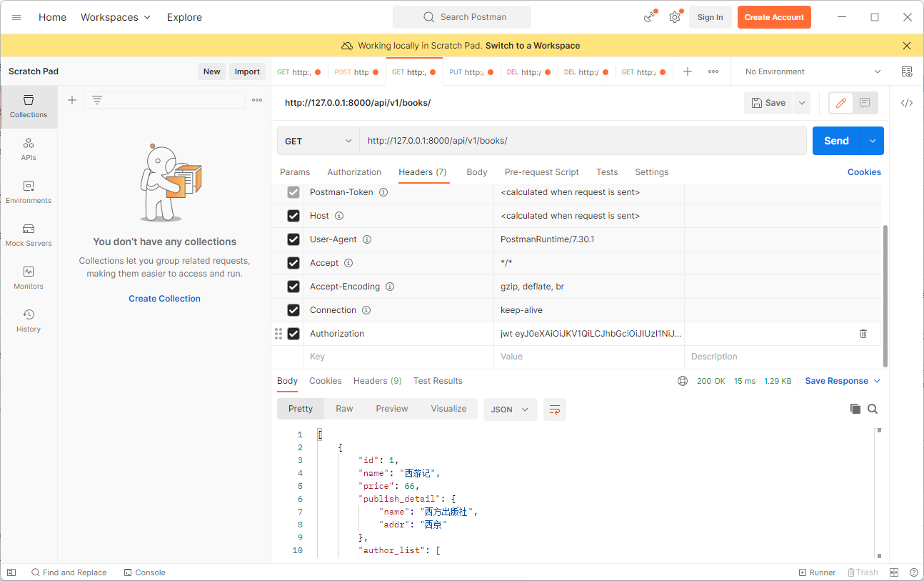Open the Monitors sidebar panel

29,278
